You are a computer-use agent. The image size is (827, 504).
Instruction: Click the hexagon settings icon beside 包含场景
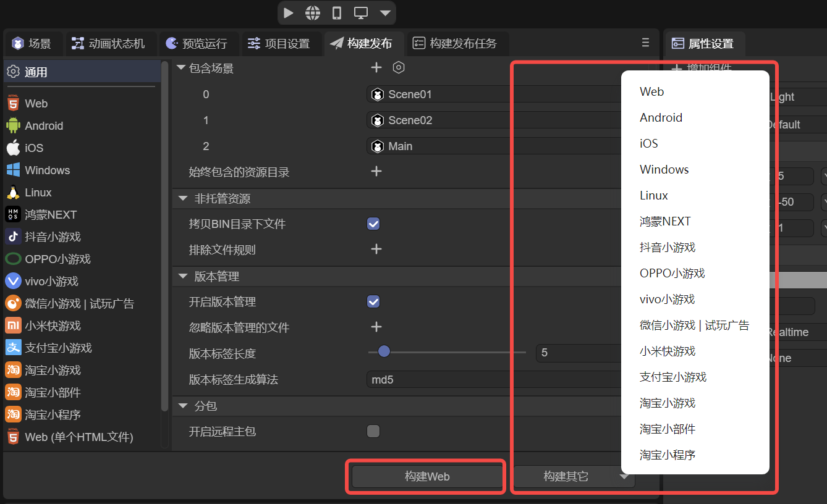click(399, 68)
